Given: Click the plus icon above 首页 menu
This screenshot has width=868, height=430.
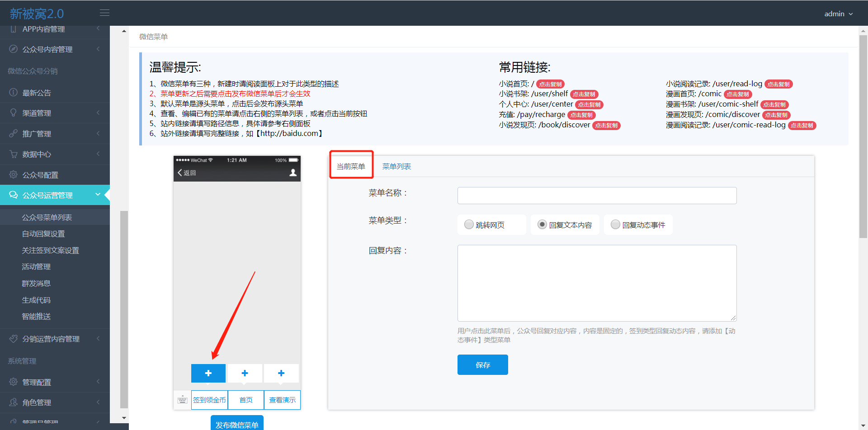Looking at the screenshot, I should point(245,373).
